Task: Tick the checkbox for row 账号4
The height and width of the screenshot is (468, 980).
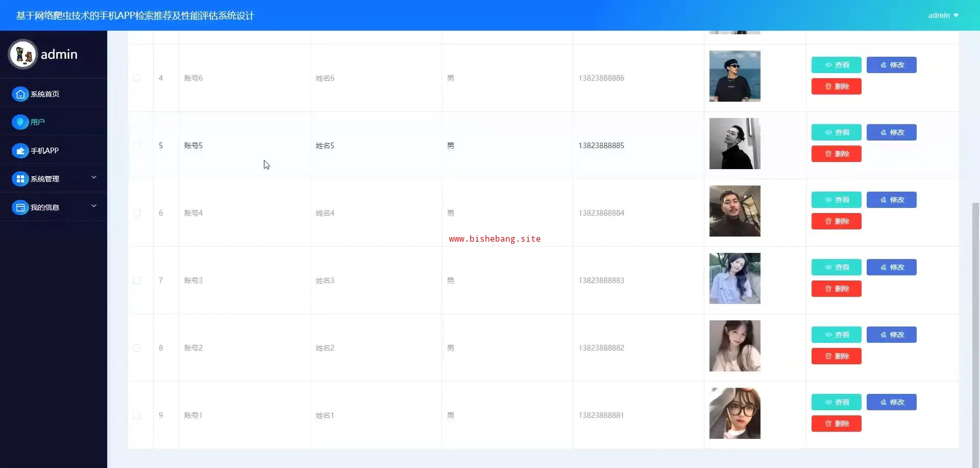Action: (137, 213)
